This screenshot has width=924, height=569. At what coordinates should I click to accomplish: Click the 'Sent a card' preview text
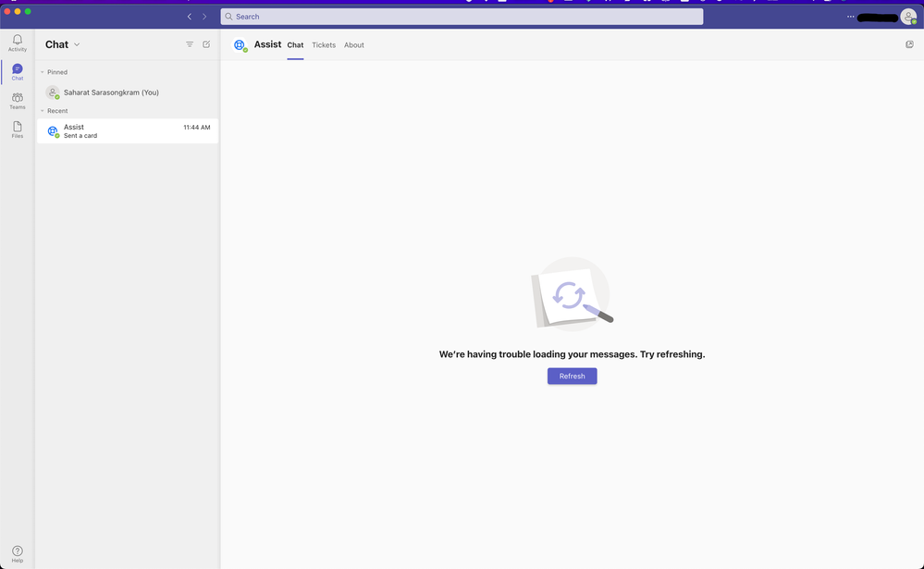click(80, 136)
